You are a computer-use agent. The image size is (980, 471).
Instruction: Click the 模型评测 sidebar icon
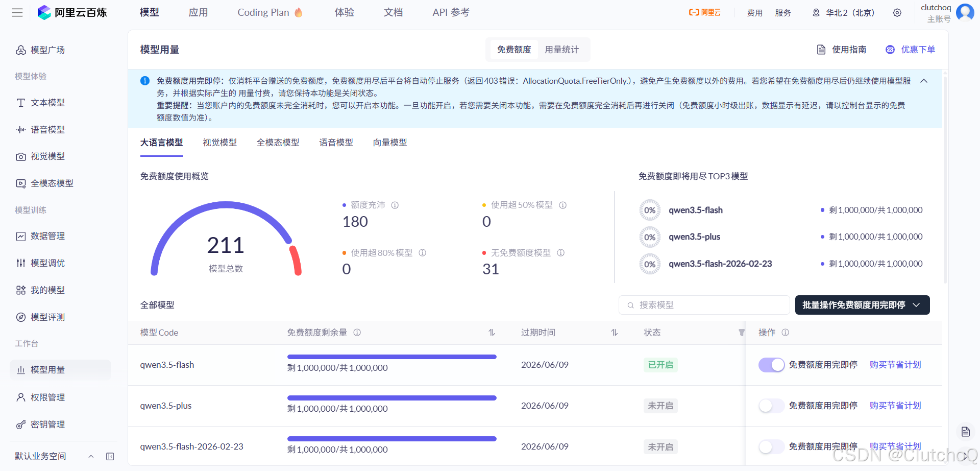coord(21,317)
